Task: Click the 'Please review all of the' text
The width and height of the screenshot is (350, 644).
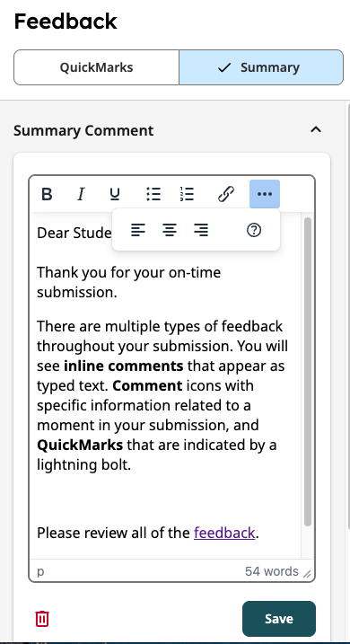Action: 114,533
